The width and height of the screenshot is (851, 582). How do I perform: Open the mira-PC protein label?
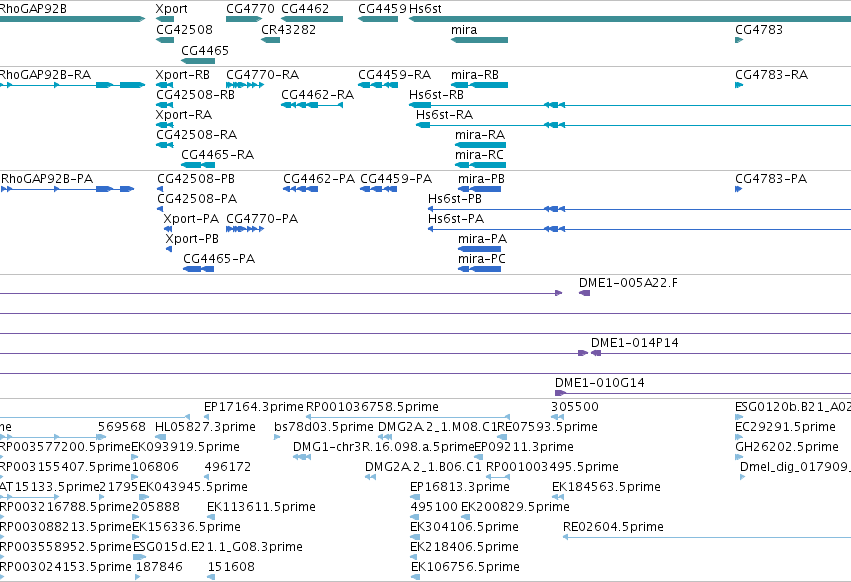pos(482,258)
